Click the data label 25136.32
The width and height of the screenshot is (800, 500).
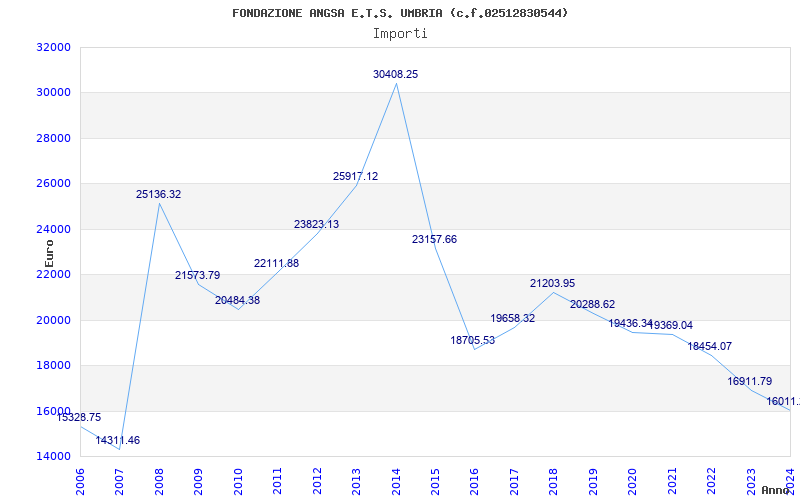click(x=158, y=194)
